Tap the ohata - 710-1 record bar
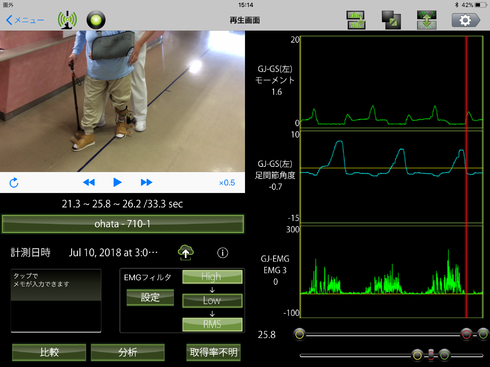This screenshot has height=367, width=490. click(x=123, y=224)
